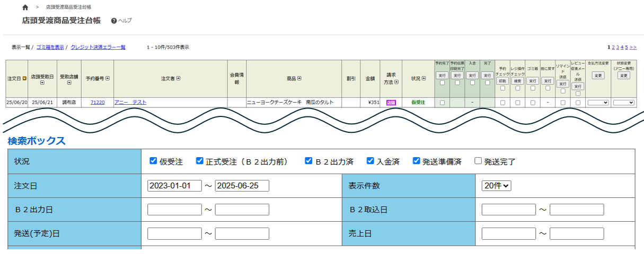Sort by 注文日 using its arrow icon
Viewport: 644px width, 254px height.
(24, 79)
